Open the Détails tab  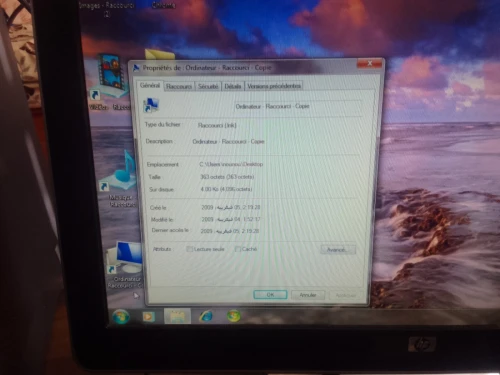pyautogui.click(x=233, y=86)
